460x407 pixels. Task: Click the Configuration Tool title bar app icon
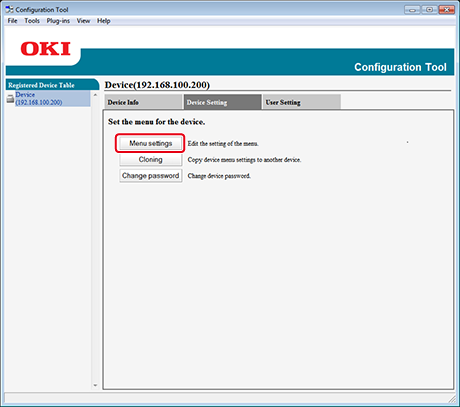click(9, 10)
